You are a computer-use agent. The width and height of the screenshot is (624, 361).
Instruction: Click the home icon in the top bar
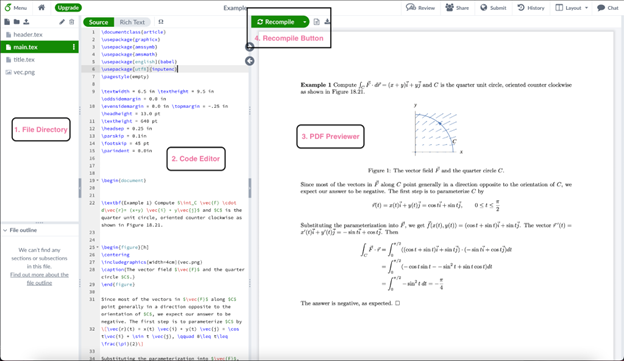click(41, 8)
